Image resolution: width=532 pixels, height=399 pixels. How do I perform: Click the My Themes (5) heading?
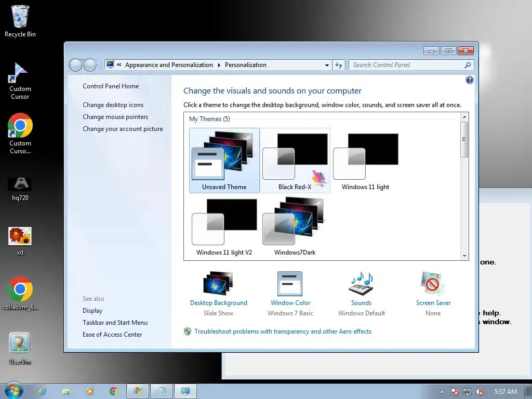(209, 119)
